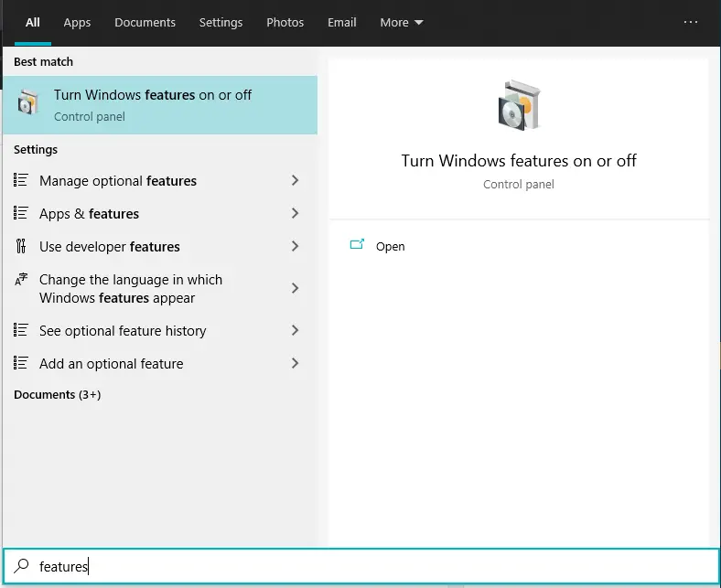
Task: Switch to the Documents tab
Action: (x=145, y=23)
